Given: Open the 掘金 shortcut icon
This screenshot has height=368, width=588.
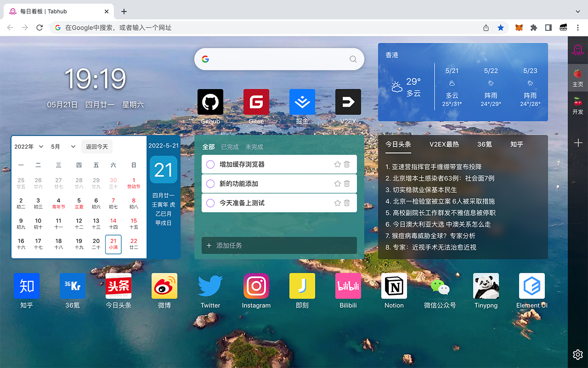Looking at the screenshot, I should 302,102.
